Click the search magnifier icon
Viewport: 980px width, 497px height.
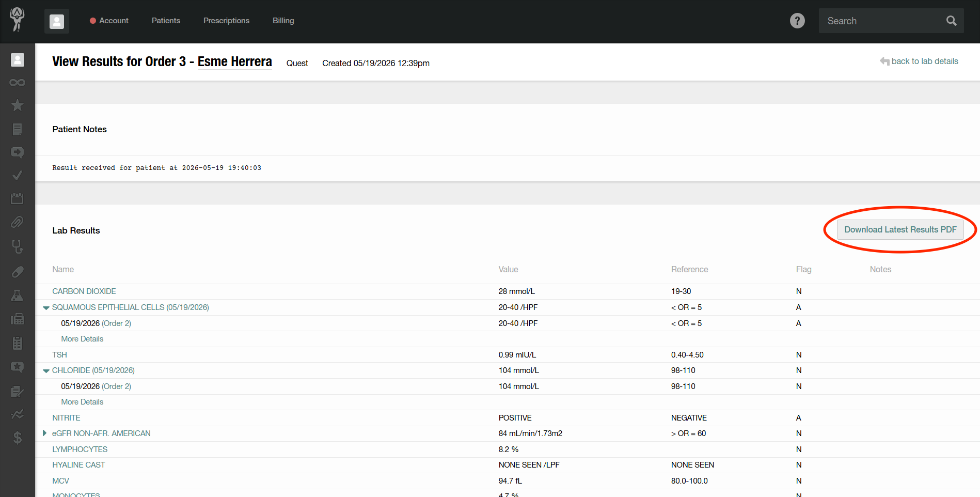point(951,21)
